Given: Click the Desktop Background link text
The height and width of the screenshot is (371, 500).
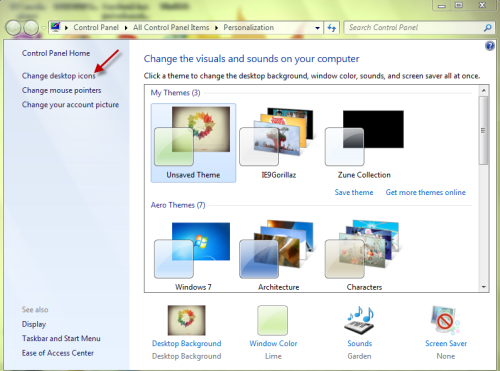Looking at the screenshot, I should pos(186,343).
